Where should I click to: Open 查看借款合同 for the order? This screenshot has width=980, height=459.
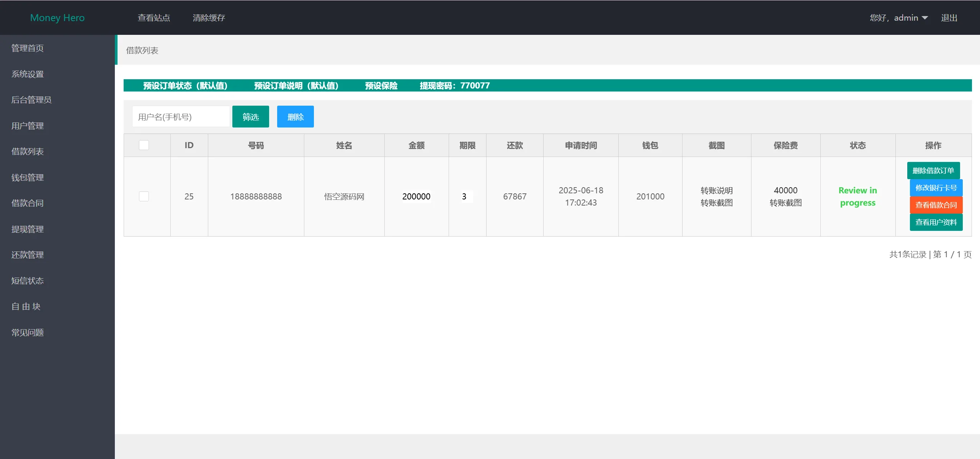[x=936, y=205]
